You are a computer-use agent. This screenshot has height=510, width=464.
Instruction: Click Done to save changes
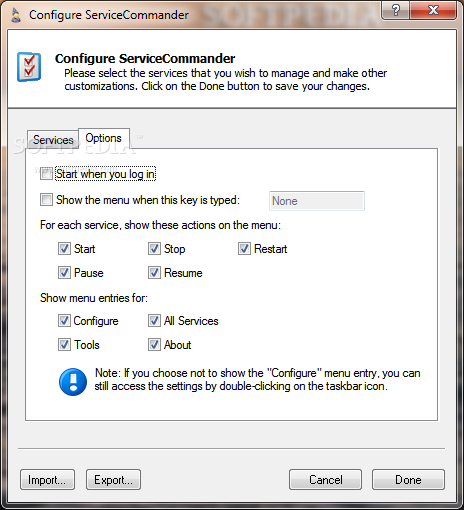click(408, 480)
